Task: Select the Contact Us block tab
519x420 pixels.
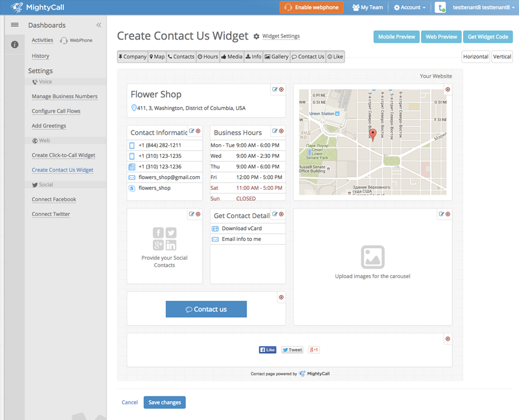Action: point(308,56)
